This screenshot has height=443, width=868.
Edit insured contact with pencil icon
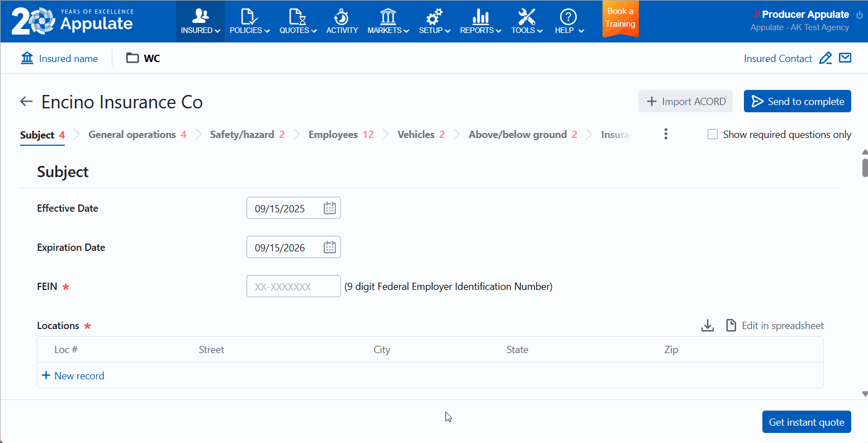tap(826, 58)
